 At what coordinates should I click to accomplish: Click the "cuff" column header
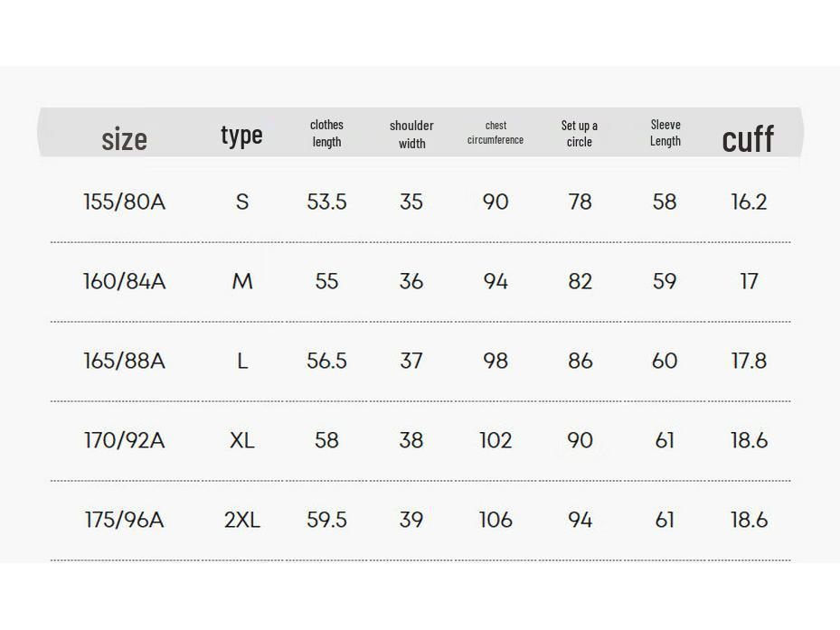[748, 138]
